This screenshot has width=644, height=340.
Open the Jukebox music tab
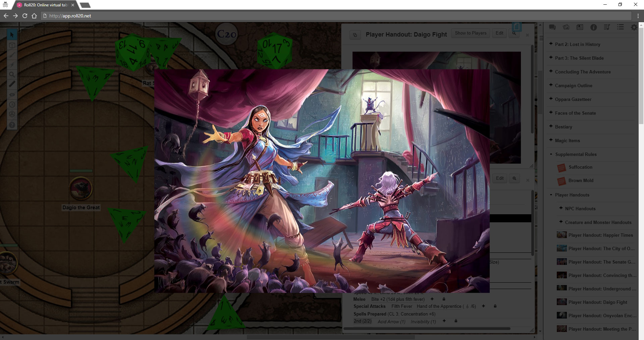pos(607,27)
